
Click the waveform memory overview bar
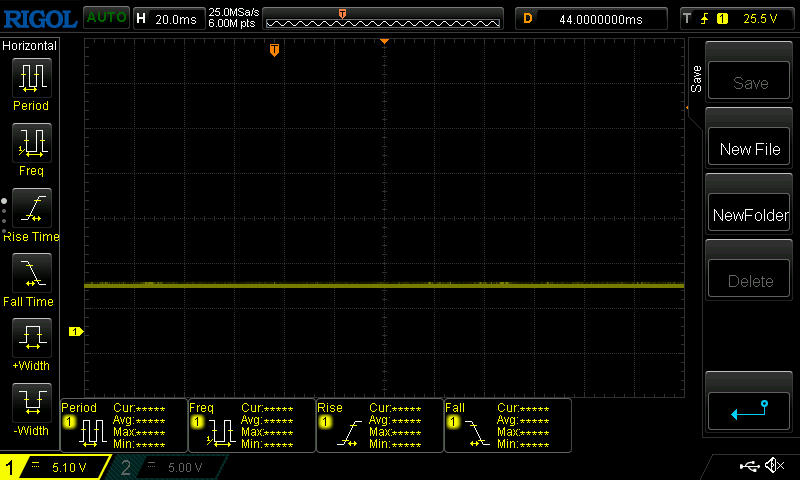pyautogui.click(x=383, y=19)
